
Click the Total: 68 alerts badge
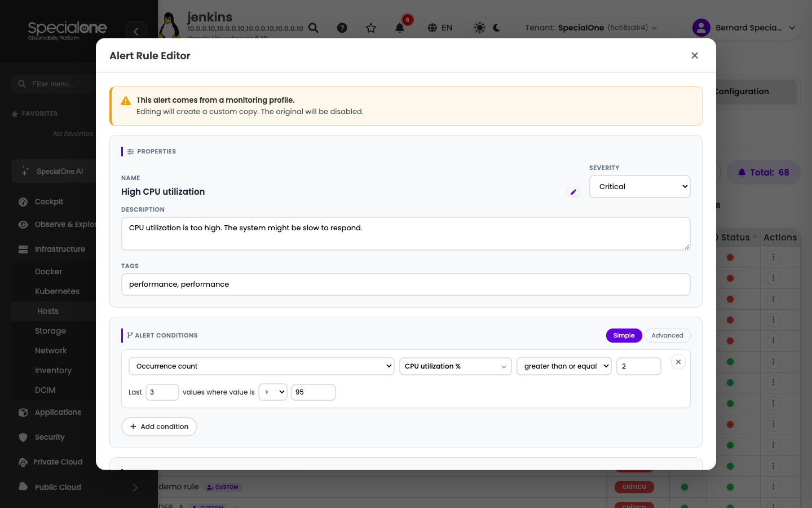click(x=764, y=173)
